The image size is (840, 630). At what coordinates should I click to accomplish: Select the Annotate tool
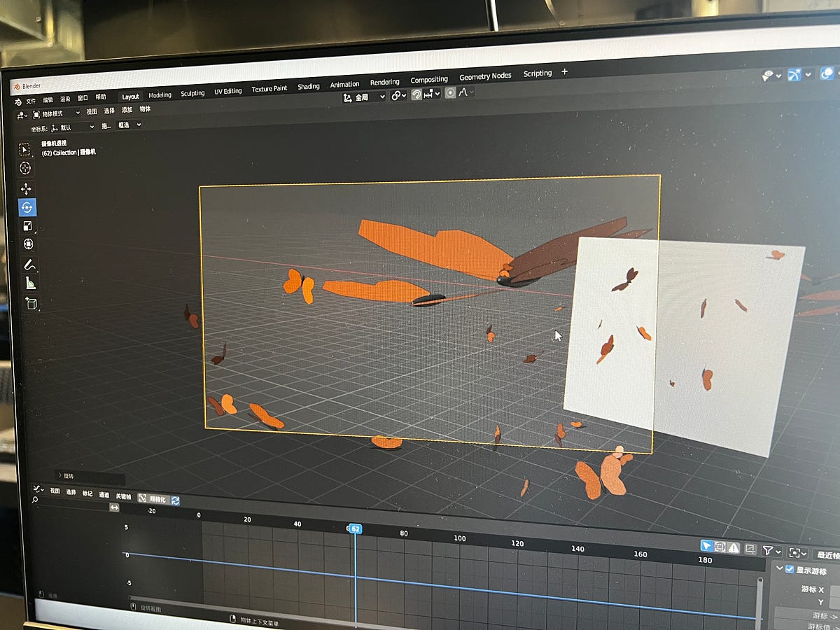click(x=28, y=265)
